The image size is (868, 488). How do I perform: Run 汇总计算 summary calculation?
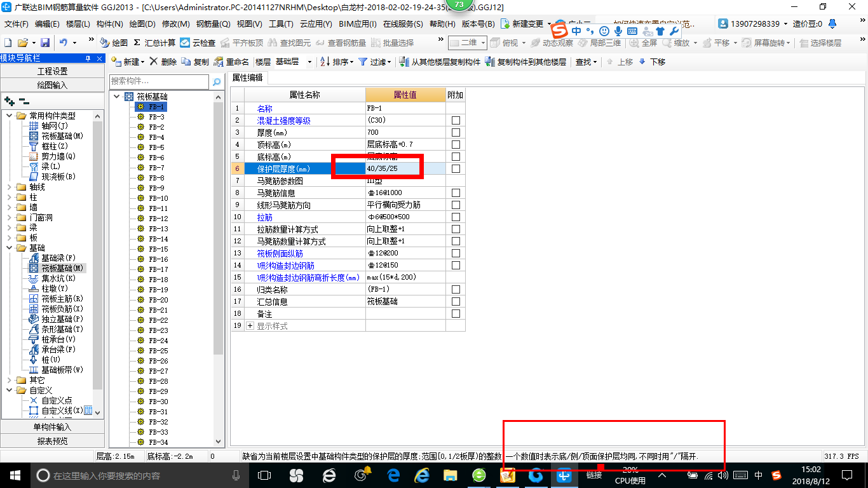pos(154,43)
